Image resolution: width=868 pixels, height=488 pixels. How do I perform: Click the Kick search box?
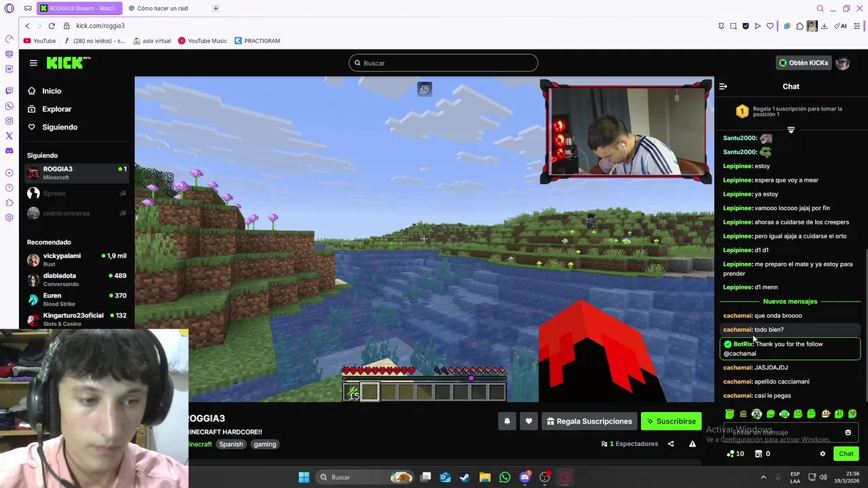(443, 63)
